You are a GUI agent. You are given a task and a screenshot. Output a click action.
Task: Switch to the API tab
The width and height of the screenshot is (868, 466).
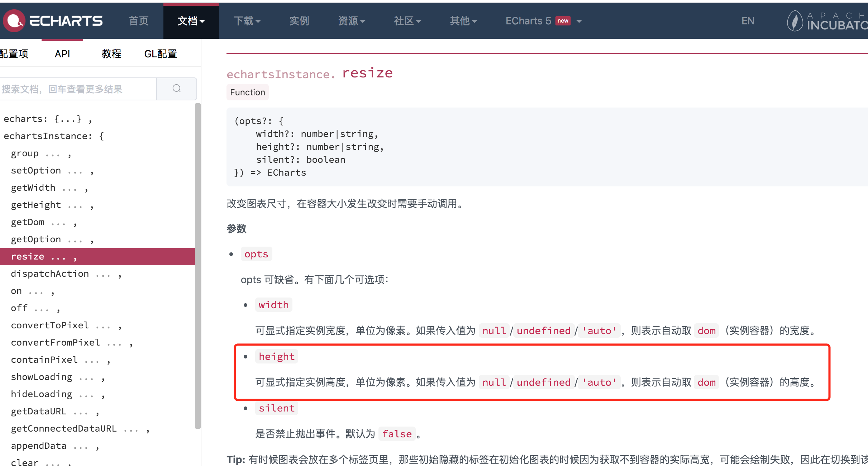click(x=62, y=54)
